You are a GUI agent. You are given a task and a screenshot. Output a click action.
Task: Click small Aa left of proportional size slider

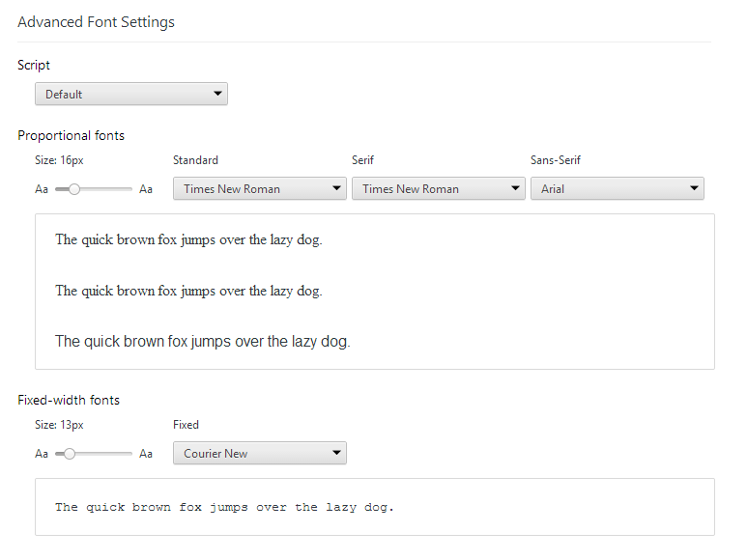tap(42, 189)
